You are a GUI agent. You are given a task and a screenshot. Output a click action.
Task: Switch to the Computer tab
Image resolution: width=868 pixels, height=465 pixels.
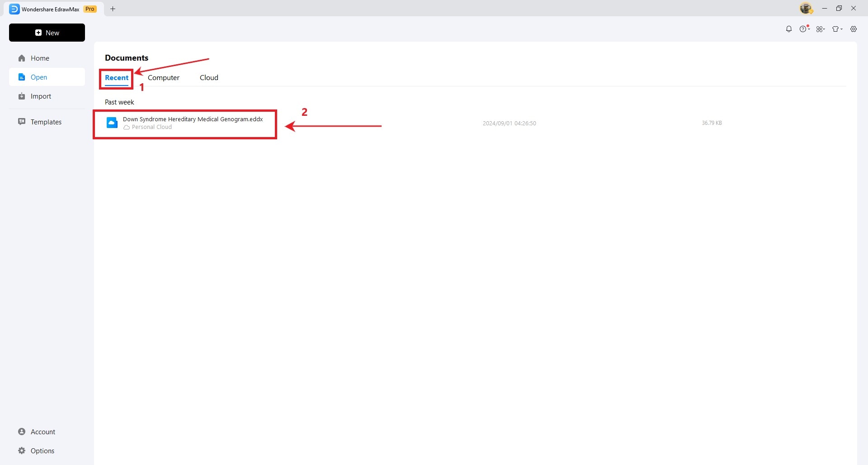(x=164, y=78)
